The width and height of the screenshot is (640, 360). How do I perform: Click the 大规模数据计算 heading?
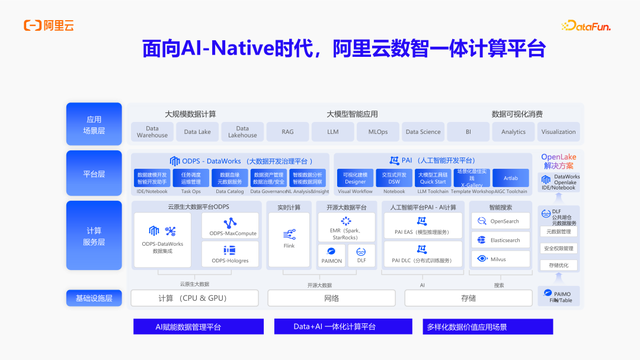coord(190,114)
